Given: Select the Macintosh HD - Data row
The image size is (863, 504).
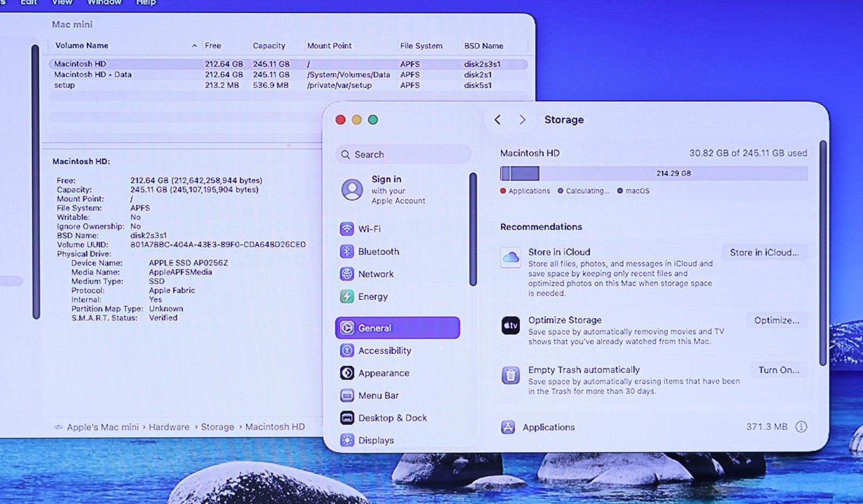Looking at the screenshot, I should [x=93, y=75].
